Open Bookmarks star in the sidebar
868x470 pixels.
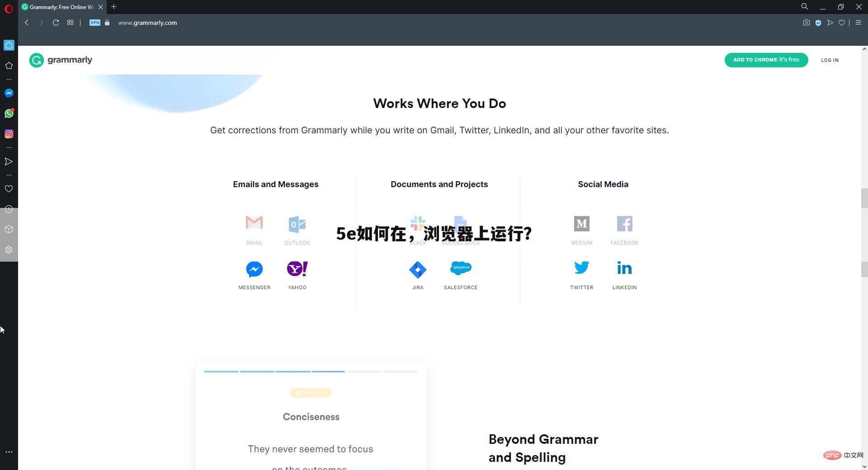(x=9, y=66)
